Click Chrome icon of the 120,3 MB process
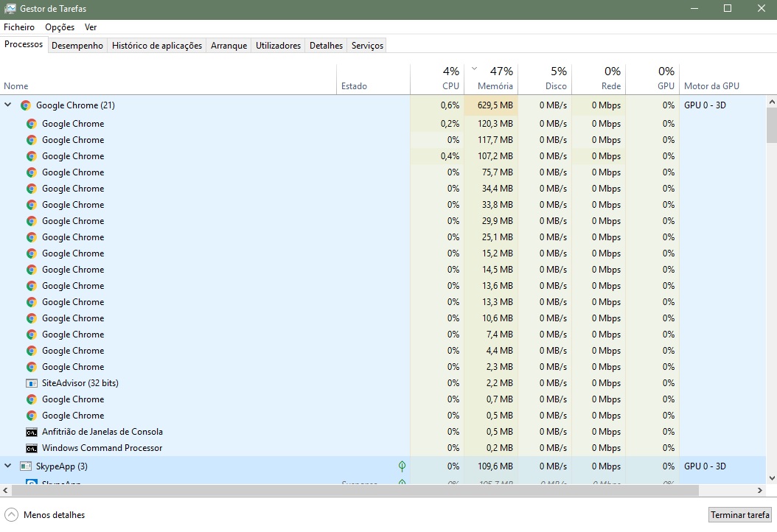 pyautogui.click(x=32, y=124)
